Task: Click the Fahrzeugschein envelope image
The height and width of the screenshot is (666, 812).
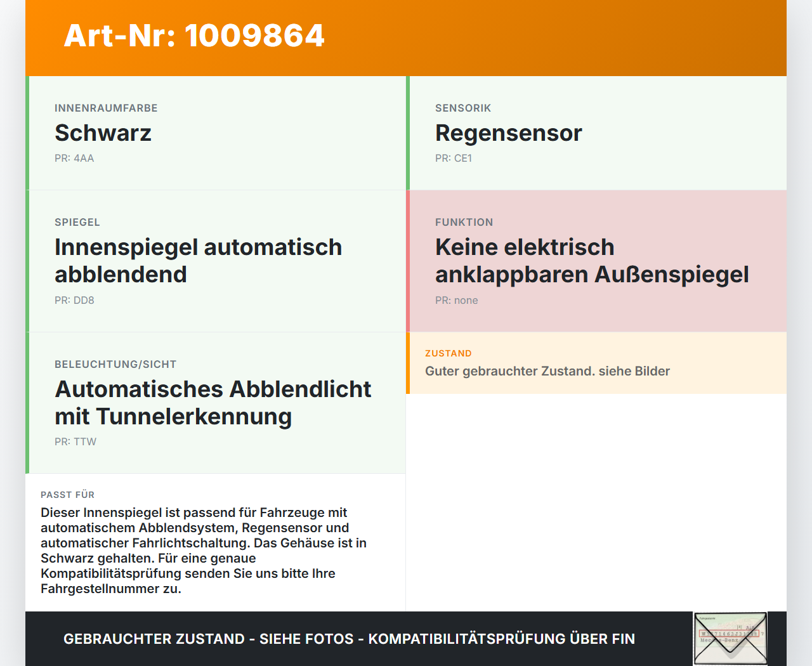Action: [x=730, y=638]
